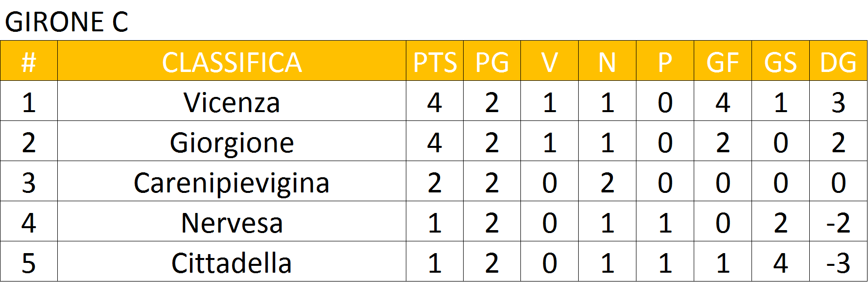This screenshot has width=868, height=282.
Task: Select the V wins column header
Action: (549, 61)
